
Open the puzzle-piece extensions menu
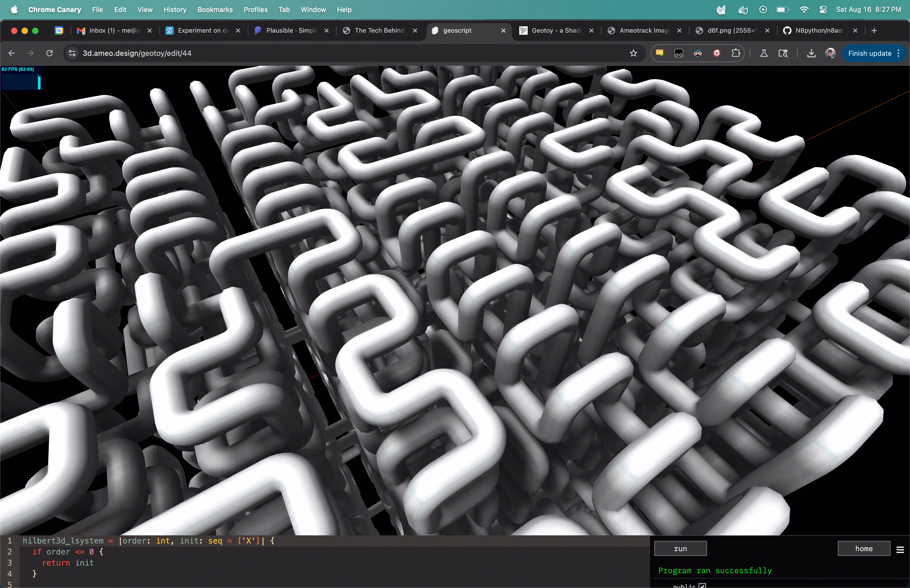[x=736, y=53]
